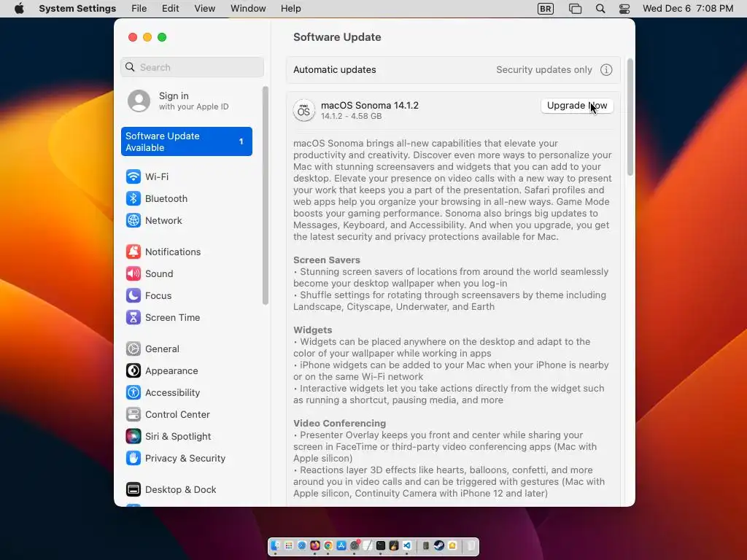Click the '14.1.2 - 4.58 GB' text
Viewport: 747px width, 560px height.
351,116
